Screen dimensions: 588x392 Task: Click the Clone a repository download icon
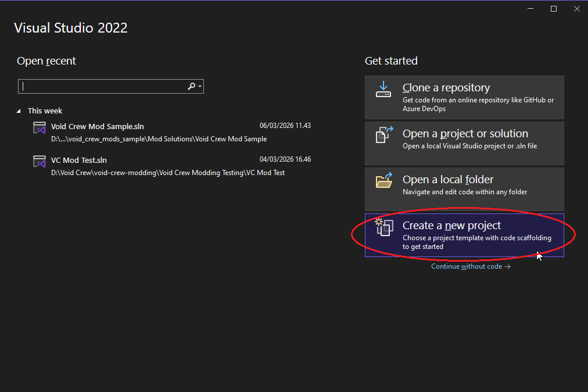coord(383,89)
